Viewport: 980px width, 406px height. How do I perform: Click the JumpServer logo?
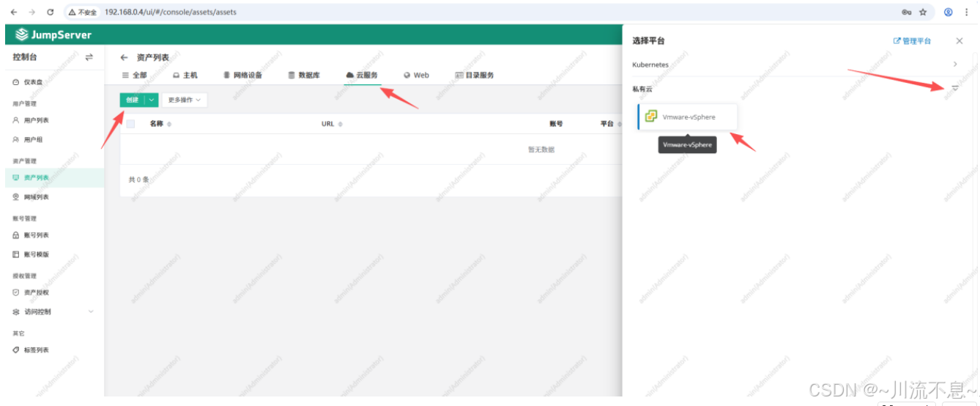click(x=54, y=34)
